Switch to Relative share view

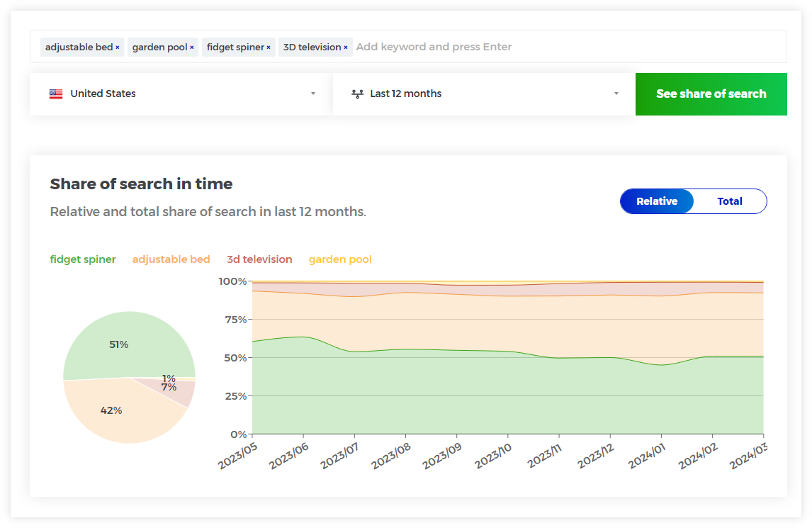(x=657, y=201)
